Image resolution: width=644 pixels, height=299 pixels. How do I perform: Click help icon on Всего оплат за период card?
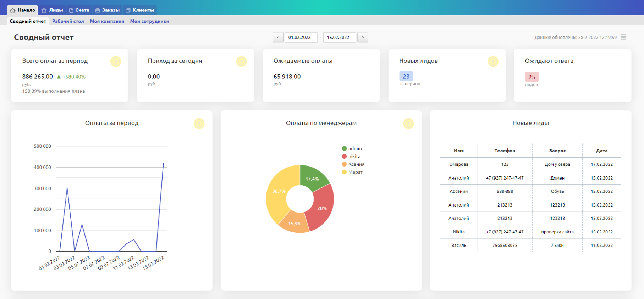pos(116,61)
